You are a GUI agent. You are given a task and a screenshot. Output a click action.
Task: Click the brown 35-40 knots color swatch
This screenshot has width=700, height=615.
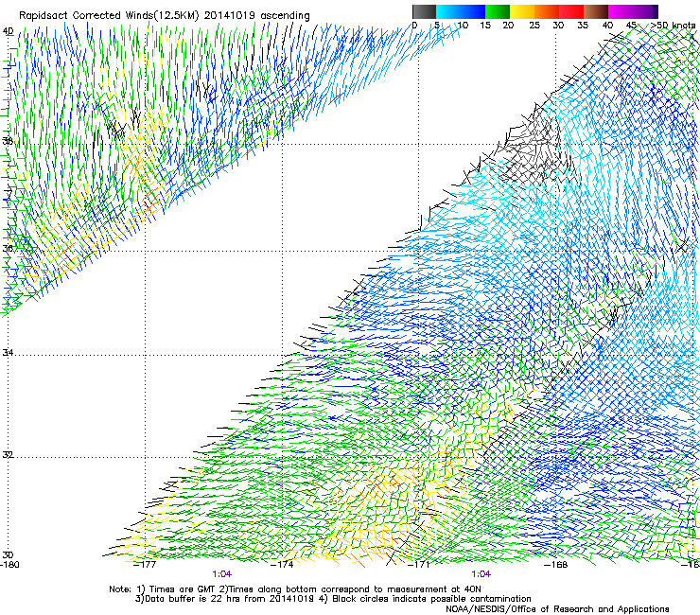[x=596, y=12]
